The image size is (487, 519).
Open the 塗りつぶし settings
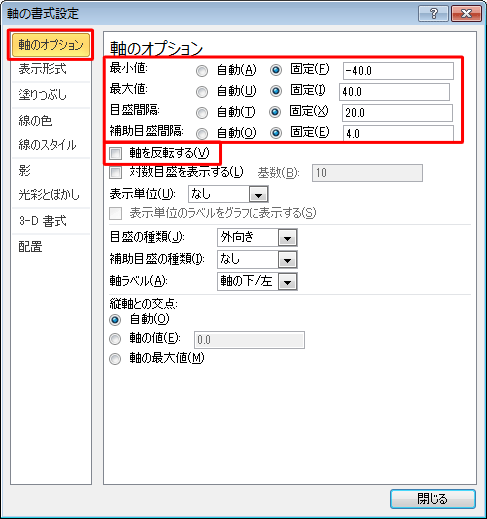[x=42, y=95]
